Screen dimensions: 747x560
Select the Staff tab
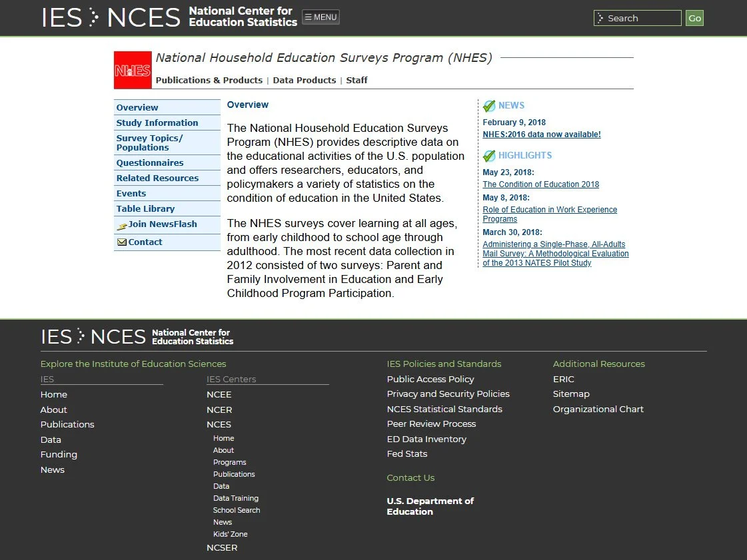(357, 80)
